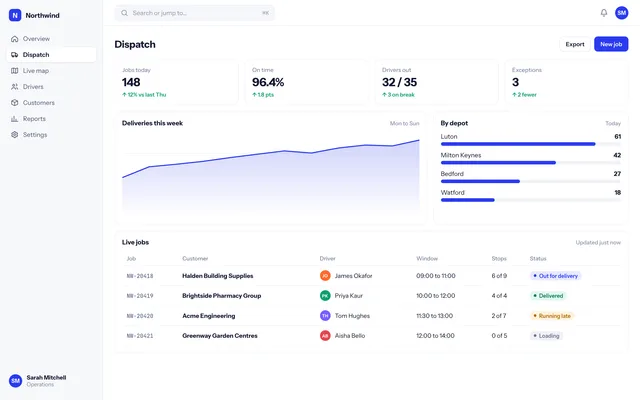Open Settings in the sidebar

coord(51,135)
